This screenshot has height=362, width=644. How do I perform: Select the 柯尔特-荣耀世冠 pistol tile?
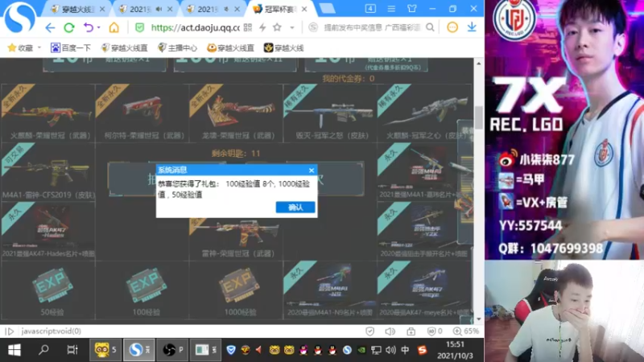coord(142,113)
